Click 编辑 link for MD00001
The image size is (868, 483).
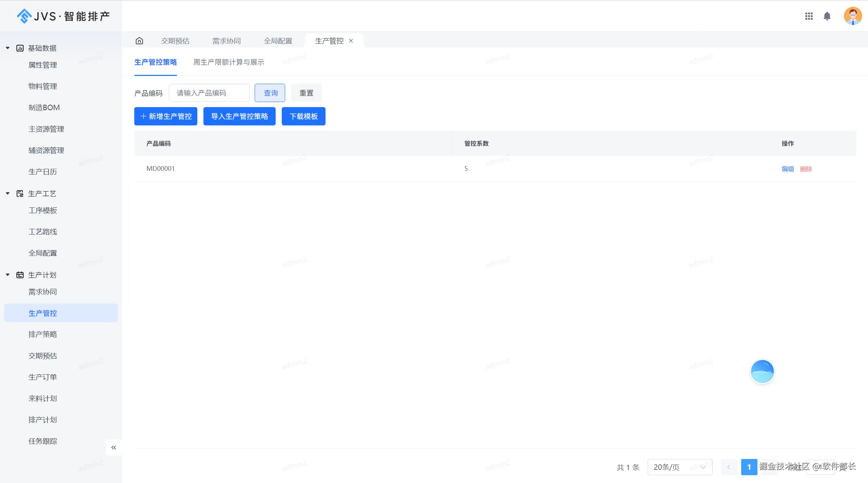[787, 169]
